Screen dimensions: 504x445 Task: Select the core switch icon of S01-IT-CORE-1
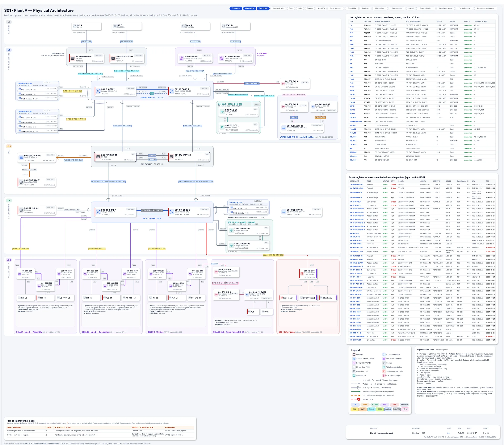tap(98, 91)
